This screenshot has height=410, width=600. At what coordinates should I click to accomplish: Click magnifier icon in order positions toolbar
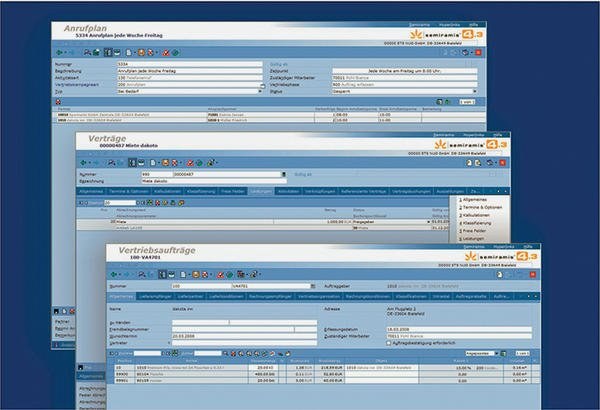tap(225, 353)
